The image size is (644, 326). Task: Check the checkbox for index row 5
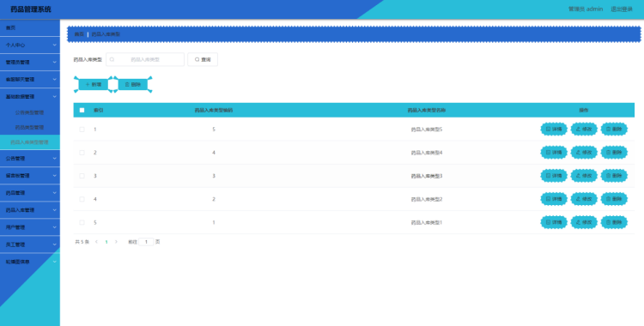coord(82,222)
